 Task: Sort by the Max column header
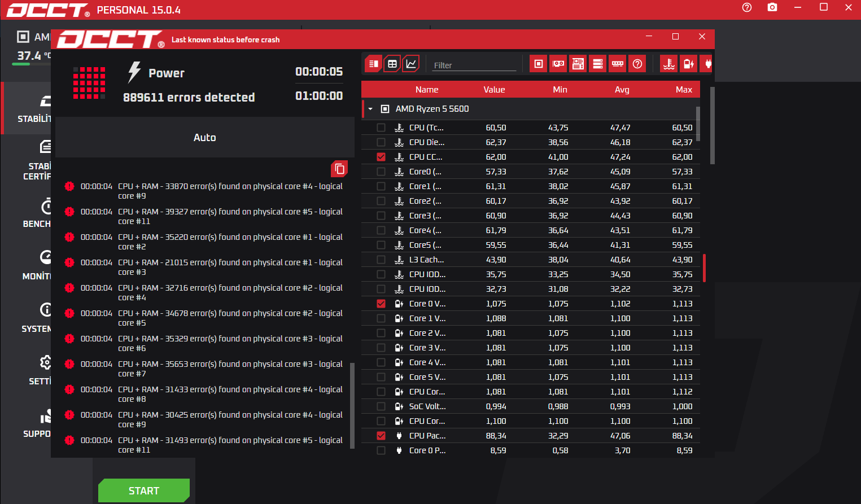tap(684, 90)
